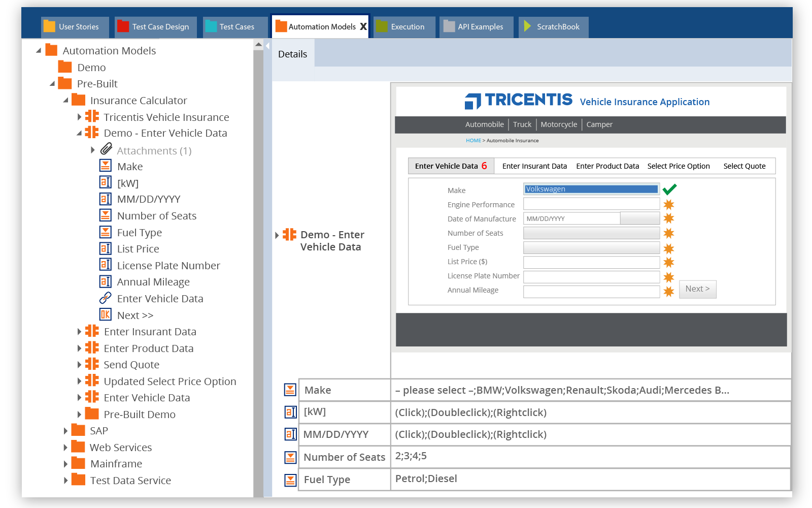
Task: Click the module icon beside Updated Select Price Option
Action: 92,380
